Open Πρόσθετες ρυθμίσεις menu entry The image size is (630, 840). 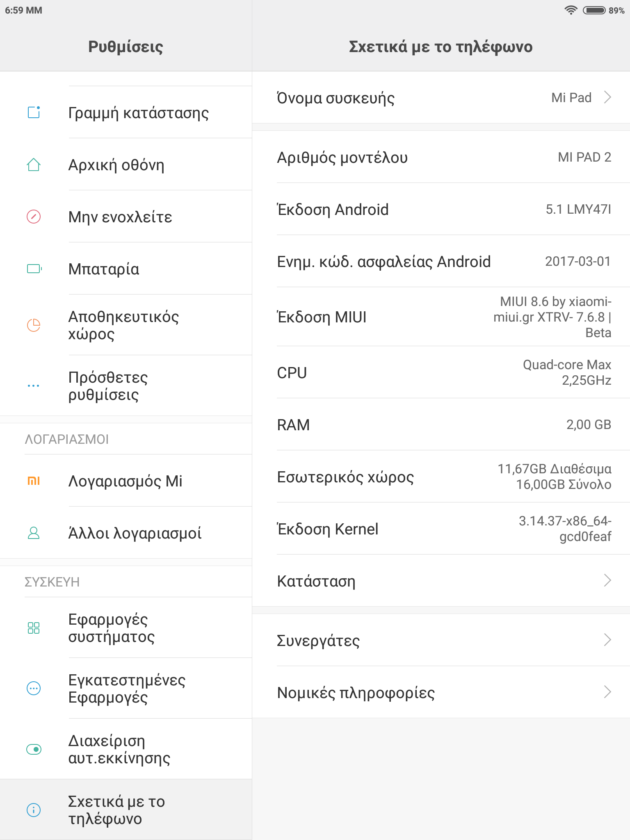[108, 386]
